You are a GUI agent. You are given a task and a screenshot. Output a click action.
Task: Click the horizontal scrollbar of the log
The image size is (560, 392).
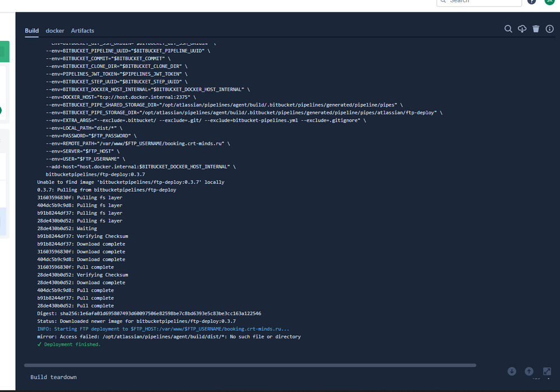(250, 365)
